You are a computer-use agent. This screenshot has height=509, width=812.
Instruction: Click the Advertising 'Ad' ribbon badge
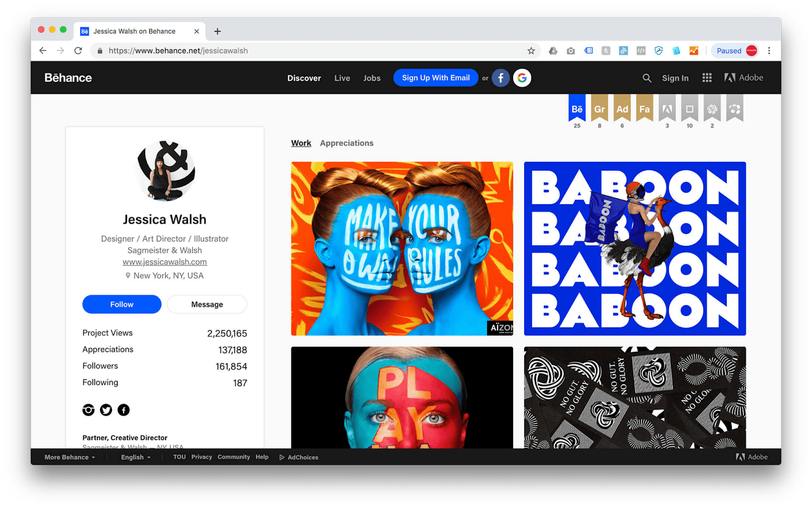pyautogui.click(x=622, y=108)
